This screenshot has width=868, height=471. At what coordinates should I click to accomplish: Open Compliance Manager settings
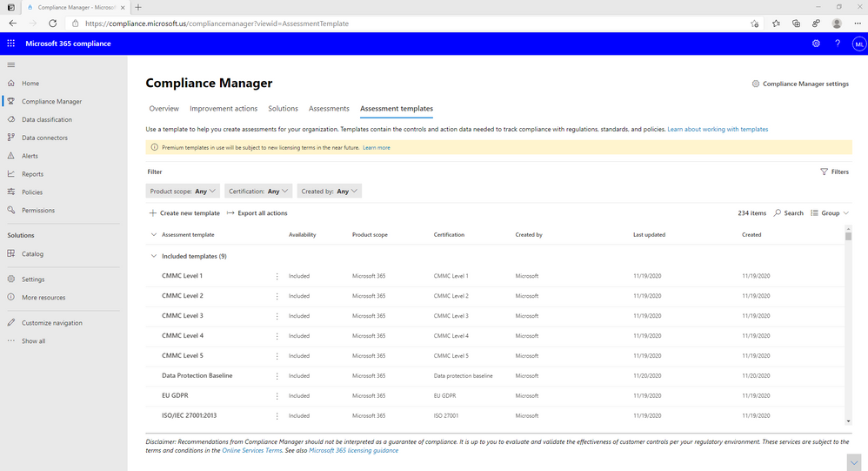point(800,84)
